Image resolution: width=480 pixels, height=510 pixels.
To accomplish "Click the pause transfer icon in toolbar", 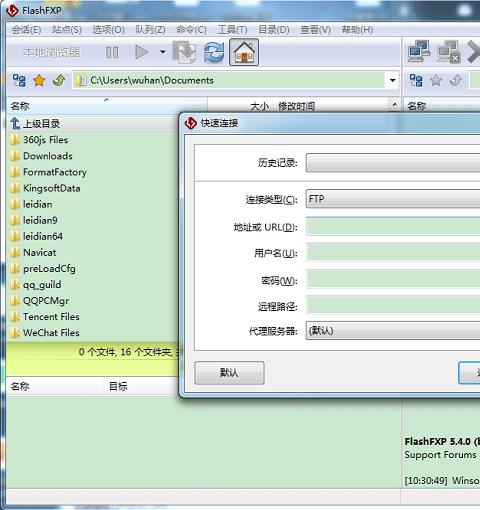I will click(112, 52).
